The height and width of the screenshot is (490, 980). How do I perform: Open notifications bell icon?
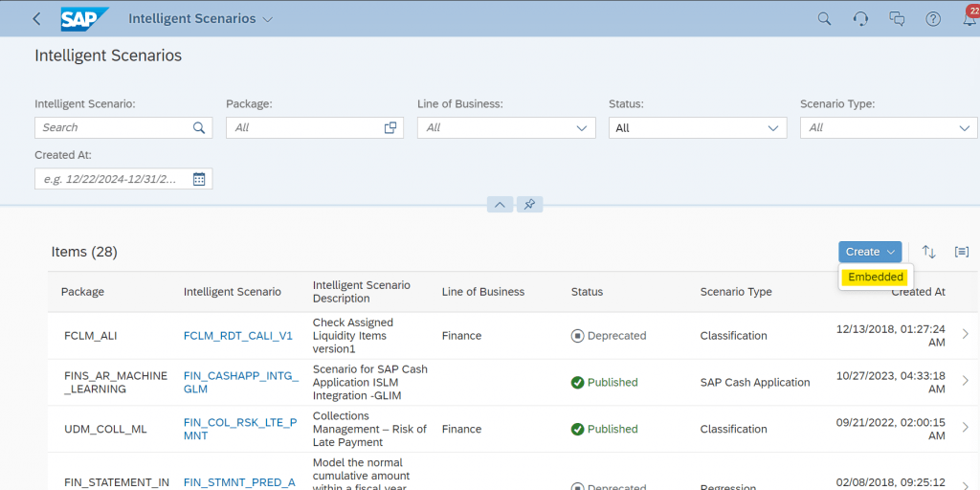(969, 19)
